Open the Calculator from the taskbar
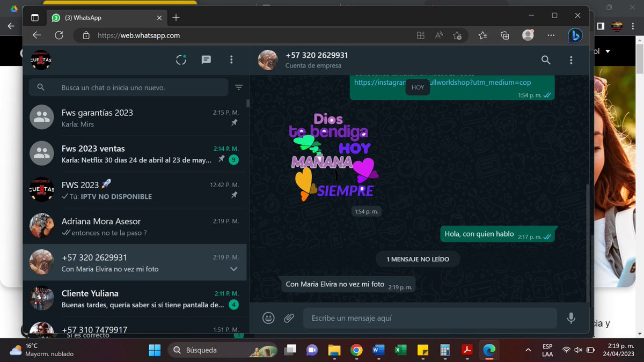This screenshot has height=362, width=644. point(444,350)
